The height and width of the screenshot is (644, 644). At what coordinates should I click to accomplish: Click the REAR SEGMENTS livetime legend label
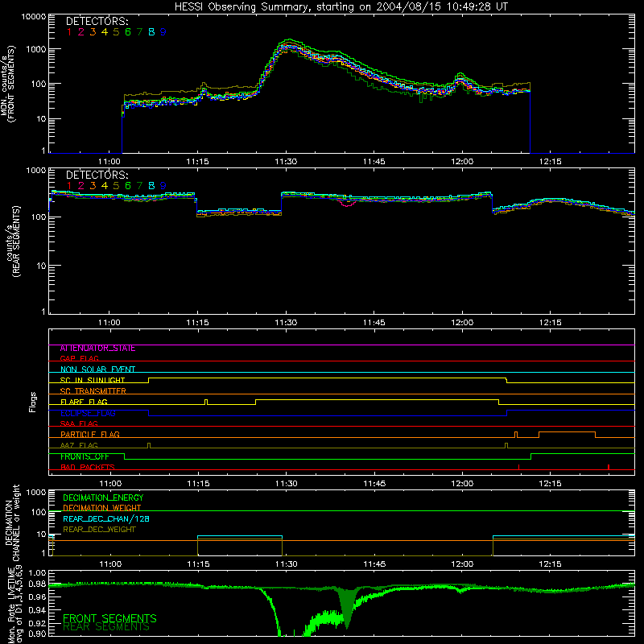pyautogui.click(x=106, y=627)
